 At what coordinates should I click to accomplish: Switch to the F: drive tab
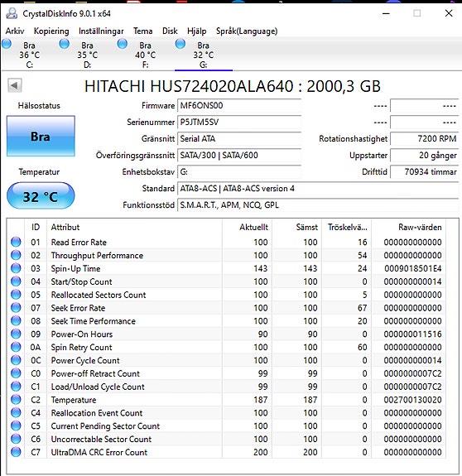(x=146, y=55)
